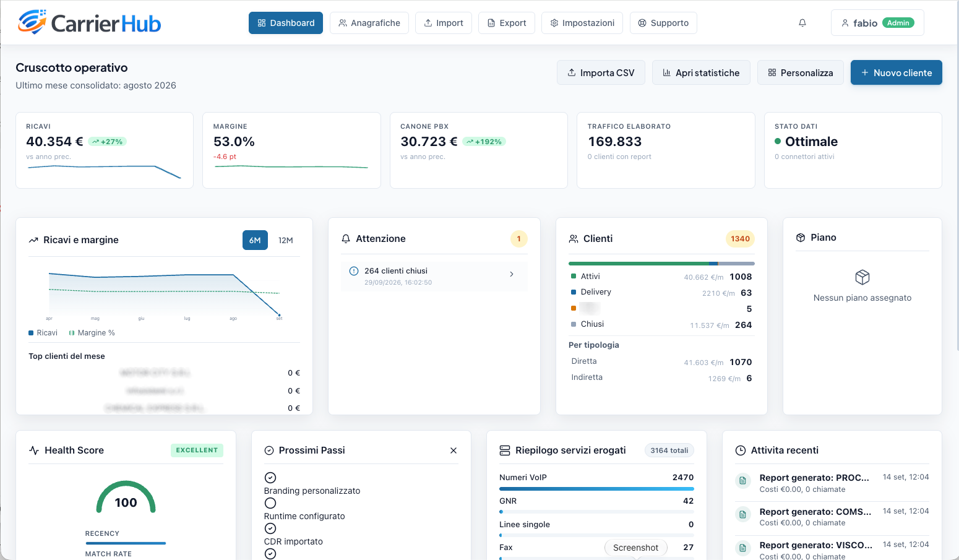This screenshot has height=560, width=959.
Task: Click the document icon for Report generato: COMS
Action: click(742, 514)
